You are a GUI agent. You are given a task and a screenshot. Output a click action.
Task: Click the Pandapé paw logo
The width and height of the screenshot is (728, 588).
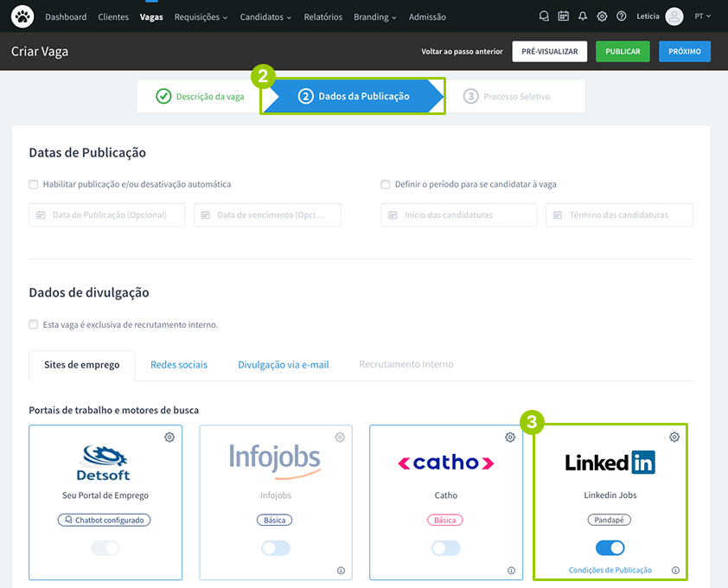[22, 16]
